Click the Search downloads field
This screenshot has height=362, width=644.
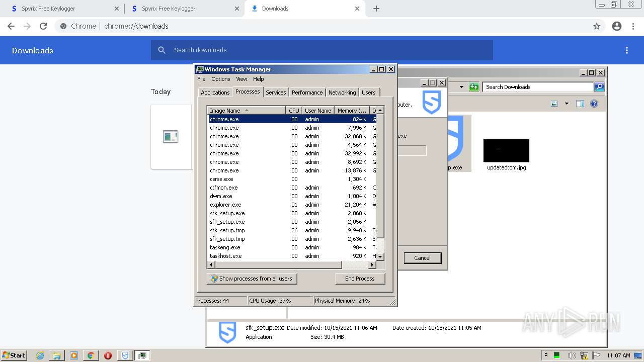tap(322, 50)
